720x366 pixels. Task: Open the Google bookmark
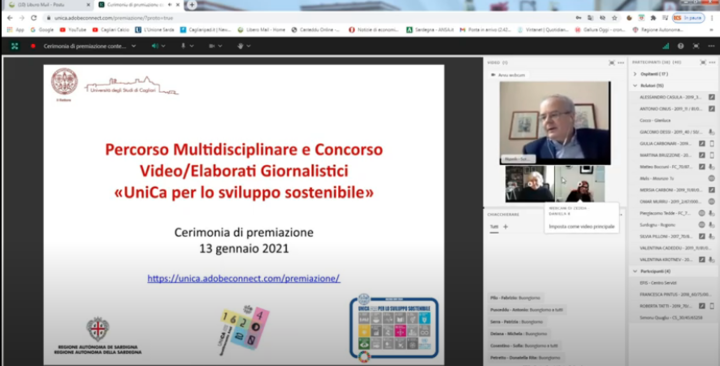point(42,30)
